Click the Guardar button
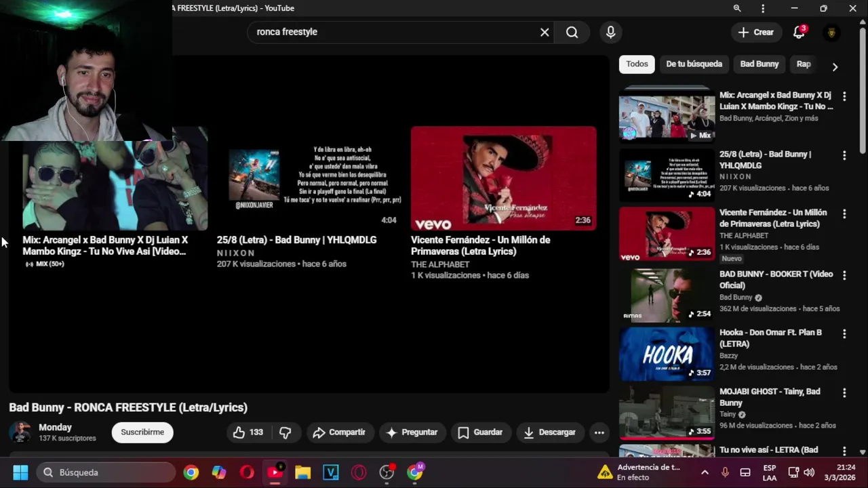The width and height of the screenshot is (868, 488). [480, 432]
